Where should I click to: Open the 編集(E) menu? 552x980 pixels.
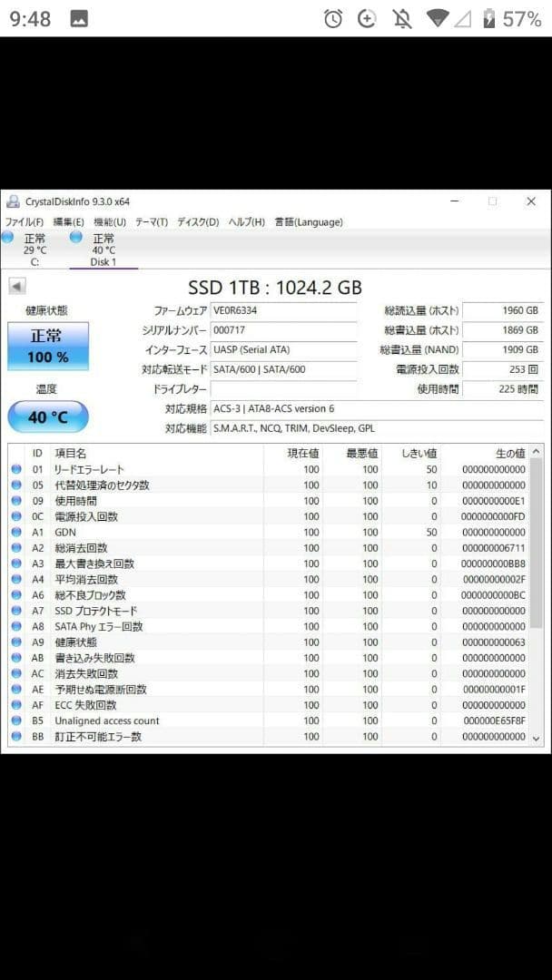click(x=68, y=222)
